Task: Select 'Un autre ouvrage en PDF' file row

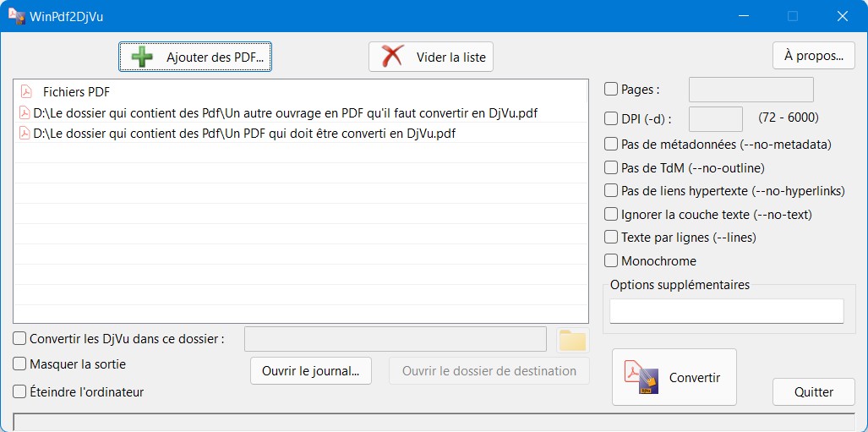Action: tap(300, 113)
